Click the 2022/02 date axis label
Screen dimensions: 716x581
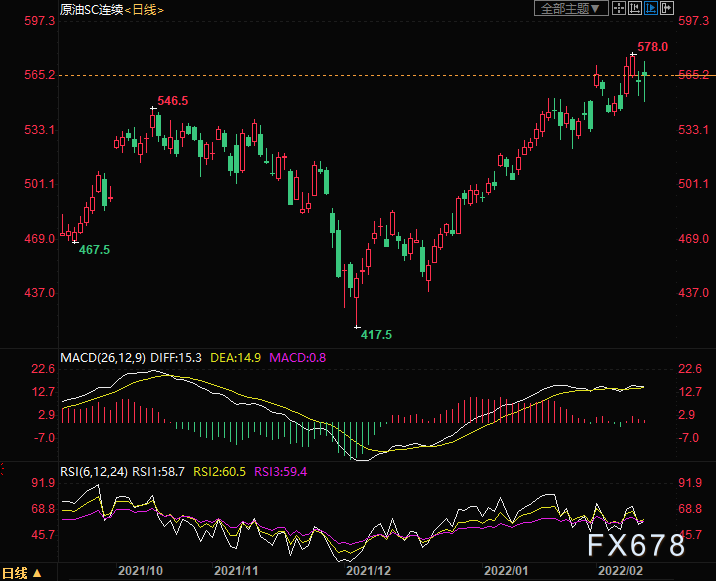(x=621, y=570)
